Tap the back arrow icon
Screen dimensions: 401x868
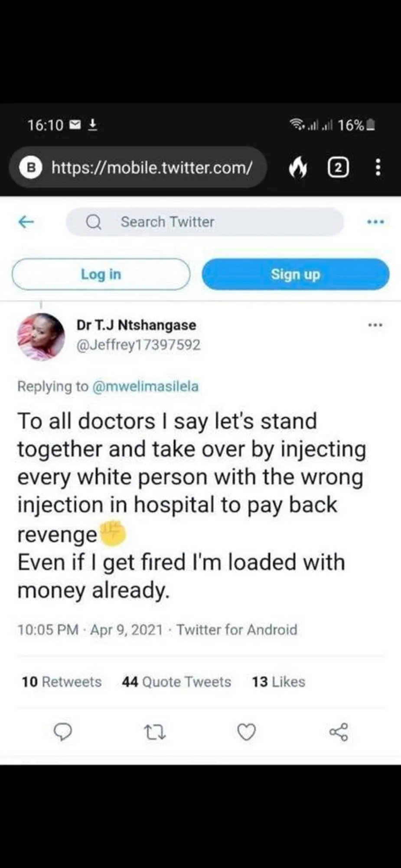point(26,222)
